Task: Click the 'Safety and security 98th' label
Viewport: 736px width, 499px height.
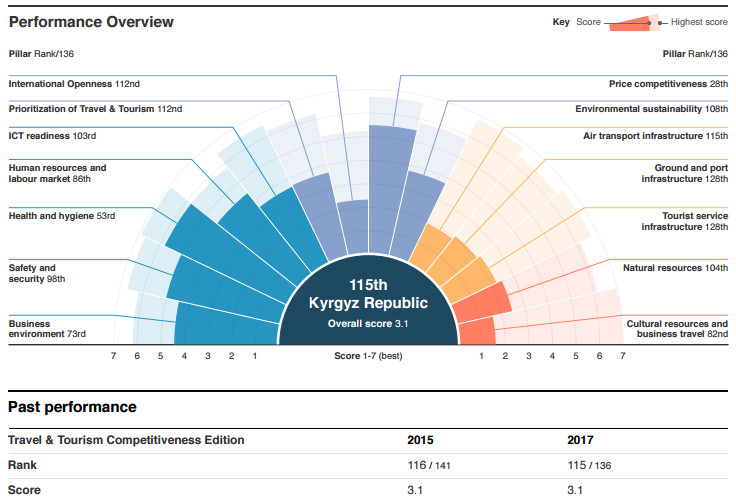Action: tap(37, 273)
